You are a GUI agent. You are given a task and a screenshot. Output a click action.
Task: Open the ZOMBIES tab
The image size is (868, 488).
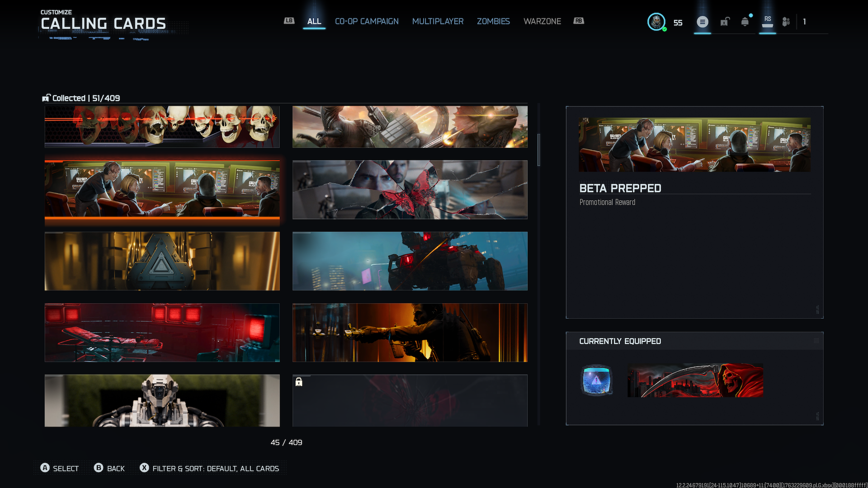pyautogui.click(x=493, y=21)
